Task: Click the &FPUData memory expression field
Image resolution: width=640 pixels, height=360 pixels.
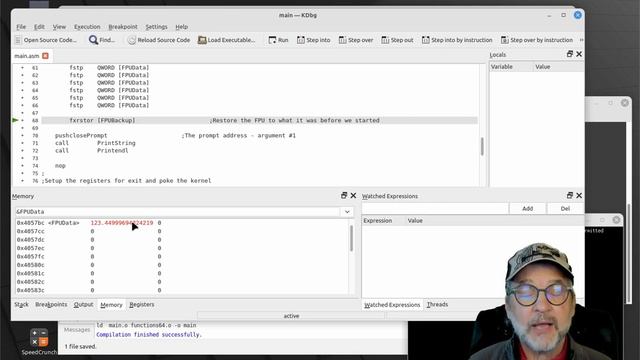Action: click(x=178, y=212)
